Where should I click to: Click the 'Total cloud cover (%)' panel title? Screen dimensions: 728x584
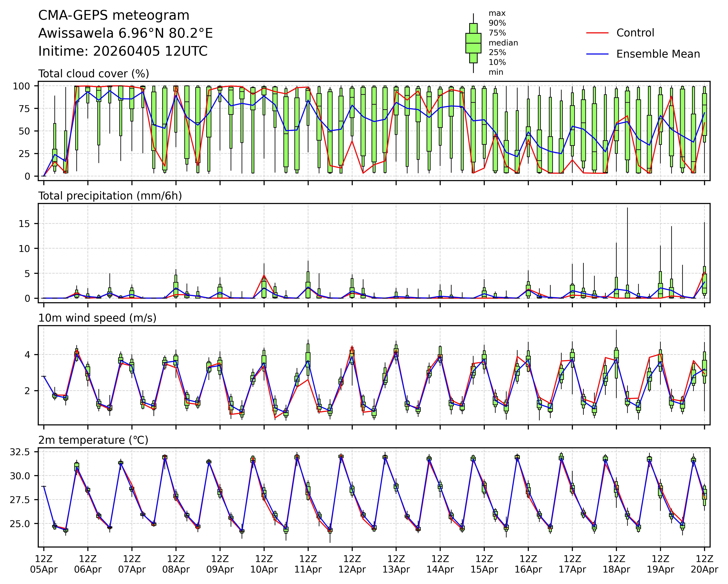94,74
